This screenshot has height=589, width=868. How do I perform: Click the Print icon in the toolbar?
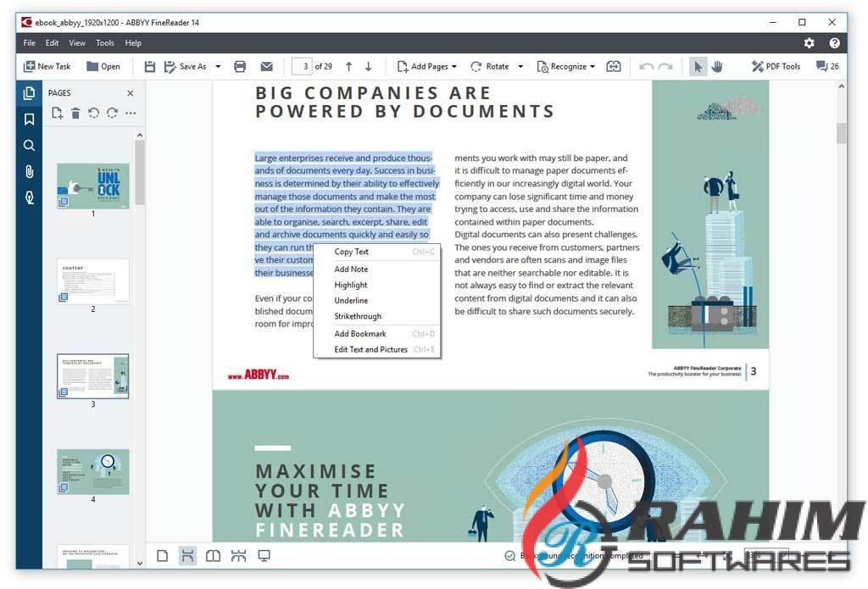(240, 66)
